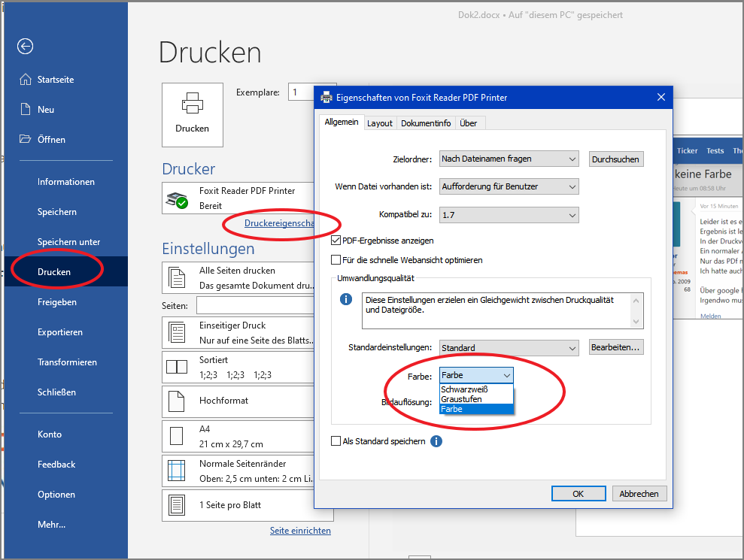This screenshot has height=560, width=744.
Task: Switch to the Layout tab
Action: (380, 123)
